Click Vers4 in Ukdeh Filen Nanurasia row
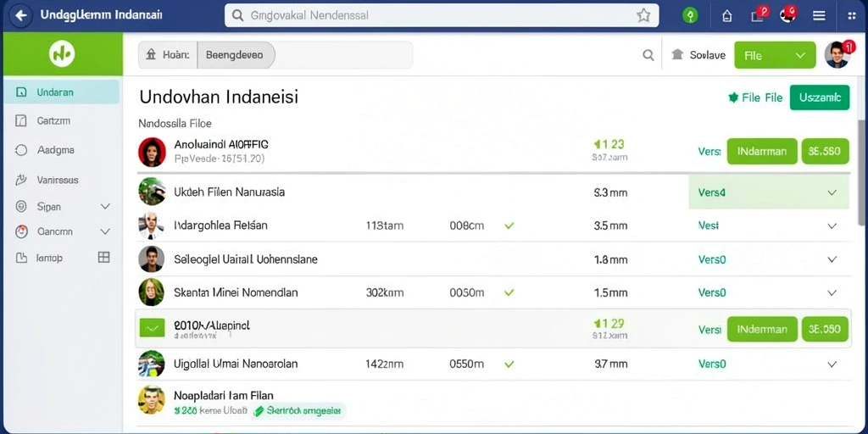Image resolution: width=868 pixels, height=434 pixels. pos(712,192)
